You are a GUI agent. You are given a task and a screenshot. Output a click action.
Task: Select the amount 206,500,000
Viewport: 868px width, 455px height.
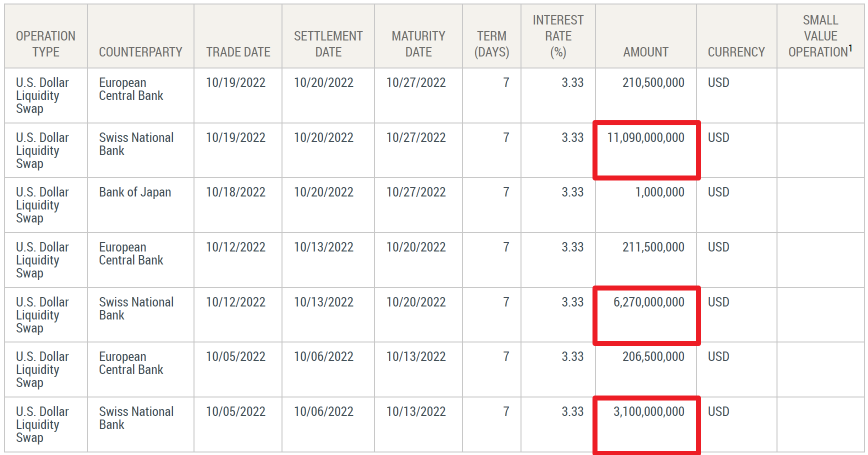653,356
